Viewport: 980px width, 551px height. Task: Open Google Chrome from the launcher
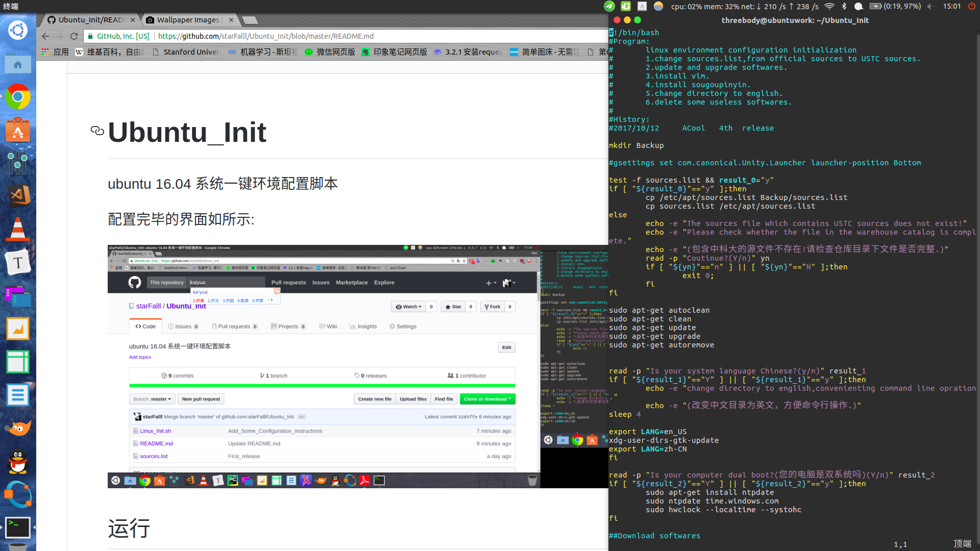[18, 97]
